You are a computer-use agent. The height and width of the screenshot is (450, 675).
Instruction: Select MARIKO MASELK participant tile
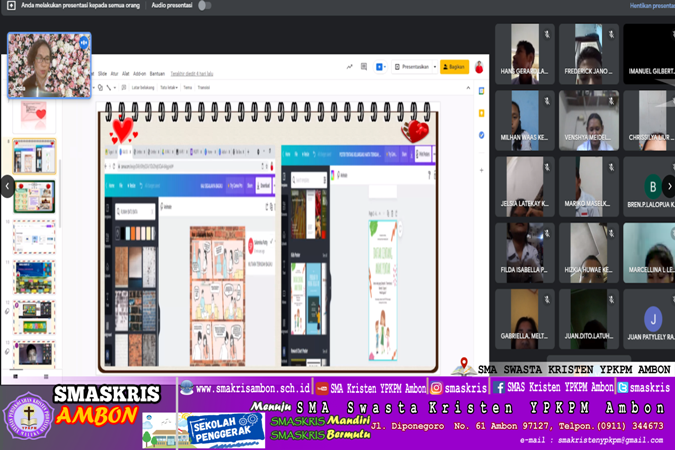[x=589, y=186]
